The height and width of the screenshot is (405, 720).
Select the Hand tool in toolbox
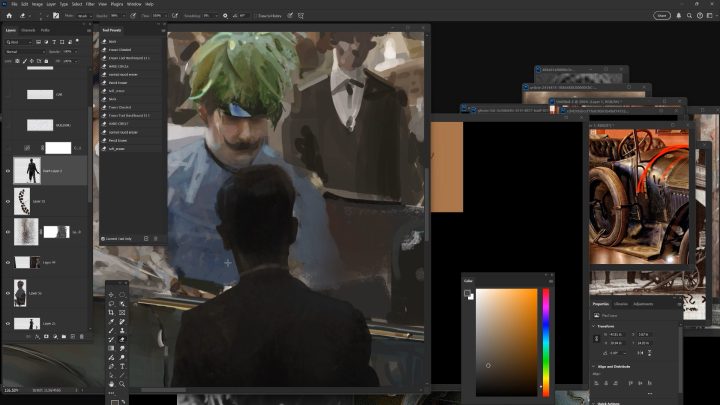click(111, 384)
